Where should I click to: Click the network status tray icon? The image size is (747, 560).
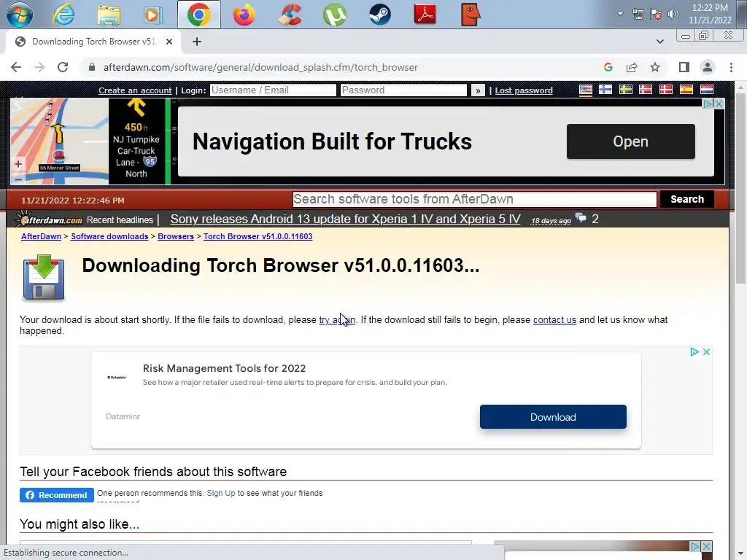coord(638,14)
